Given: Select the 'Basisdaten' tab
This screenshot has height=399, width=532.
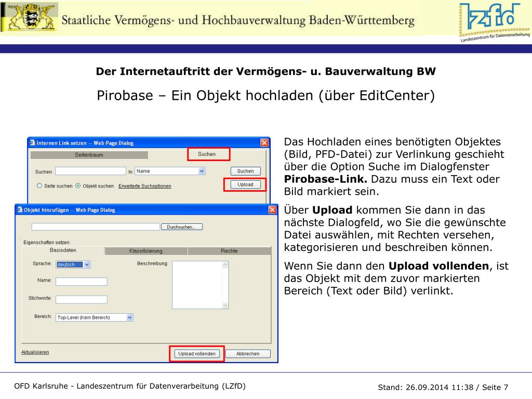Looking at the screenshot, I should tap(63, 250).
